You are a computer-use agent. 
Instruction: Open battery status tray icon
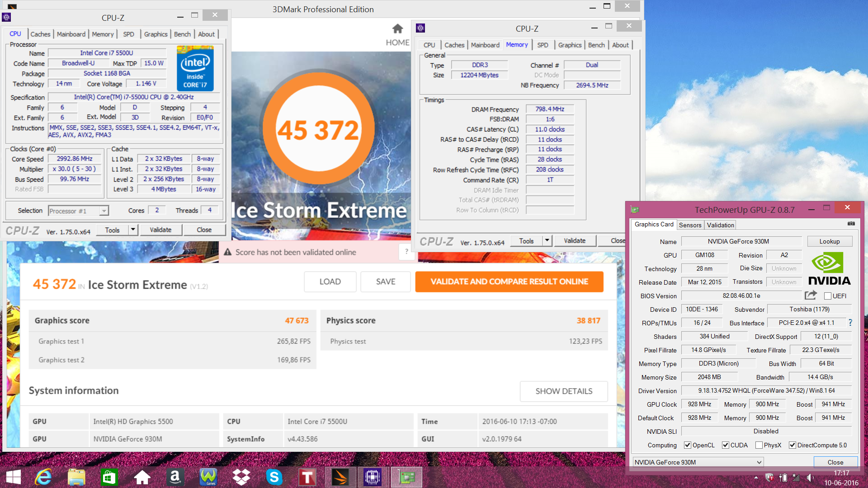(x=783, y=478)
